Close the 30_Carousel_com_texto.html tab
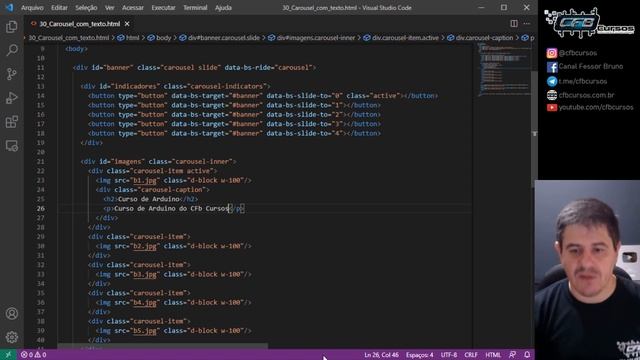640x360 pixels. pyautogui.click(x=127, y=24)
